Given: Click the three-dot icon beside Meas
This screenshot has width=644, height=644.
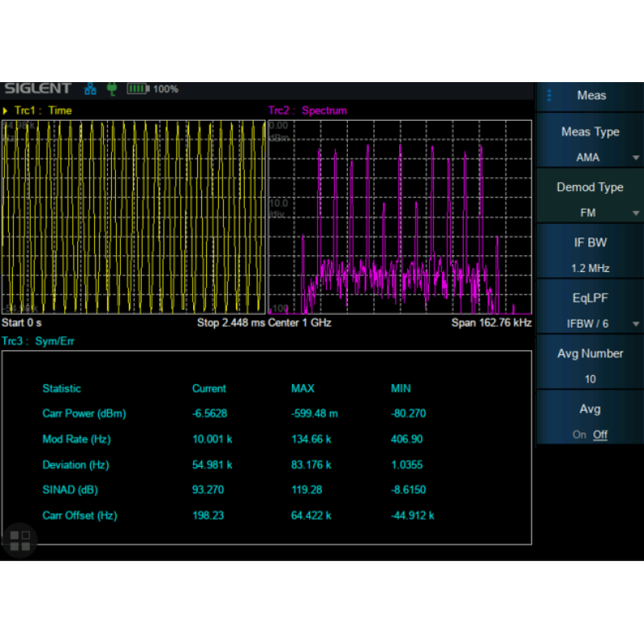Looking at the screenshot, I should (x=549, y=96).
